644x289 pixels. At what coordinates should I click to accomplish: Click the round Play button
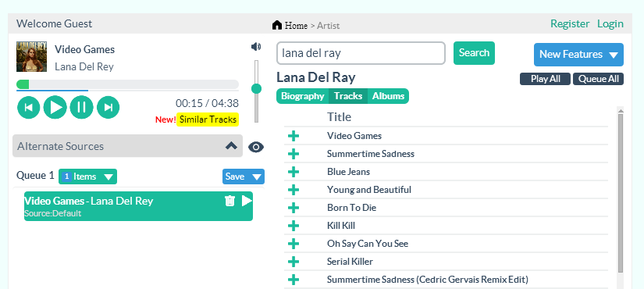[x=55, y=107]
